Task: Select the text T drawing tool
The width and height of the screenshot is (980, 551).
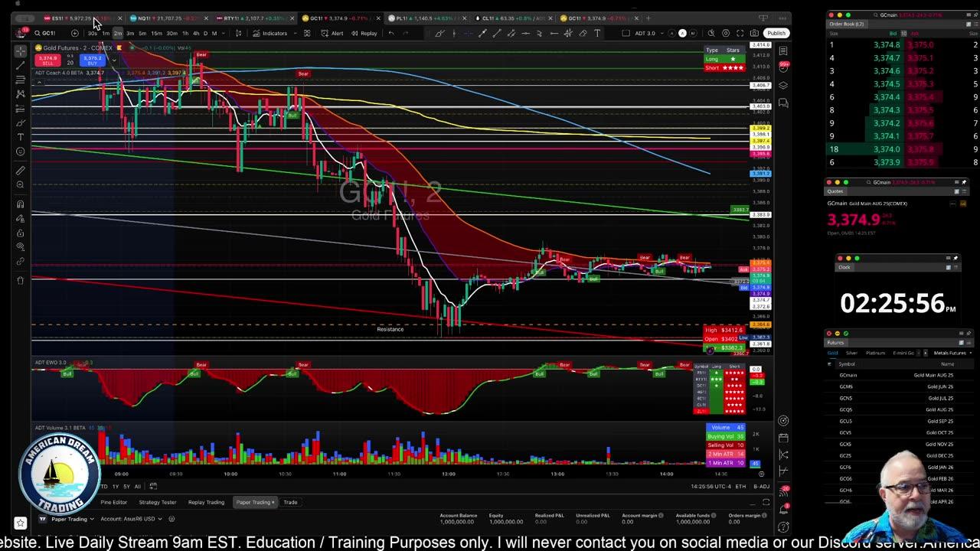Action: click(597, 33)
